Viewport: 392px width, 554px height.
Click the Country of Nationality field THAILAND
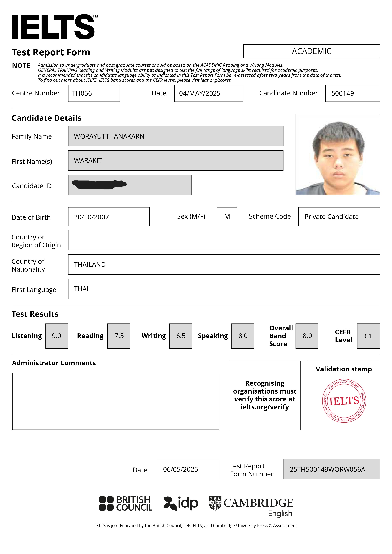tap(224, 265)
